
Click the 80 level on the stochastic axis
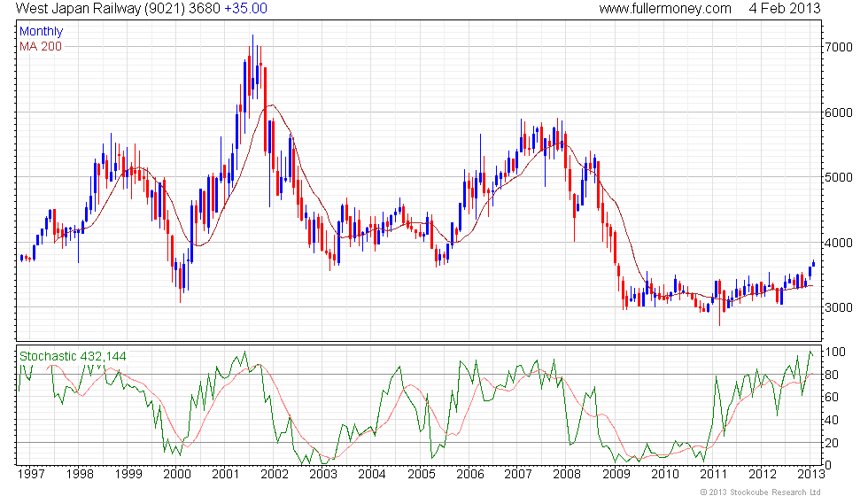tap(832, 375)
